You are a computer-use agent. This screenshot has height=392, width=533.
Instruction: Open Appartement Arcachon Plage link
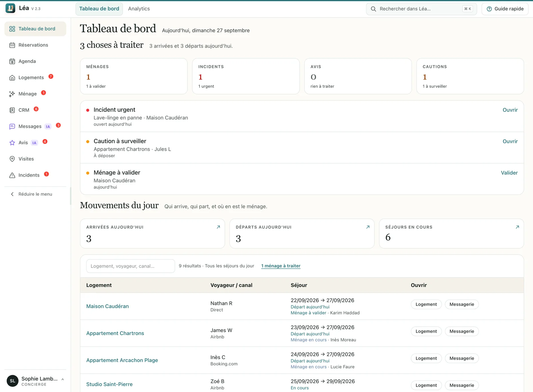coord(122,360)
